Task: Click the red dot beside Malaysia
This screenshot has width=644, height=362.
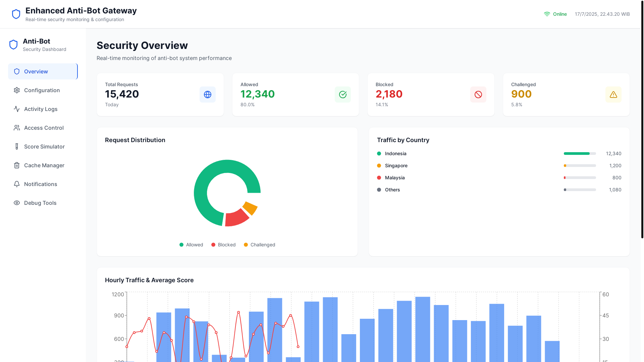Action: pyautogui.click(x=379, y=178)
